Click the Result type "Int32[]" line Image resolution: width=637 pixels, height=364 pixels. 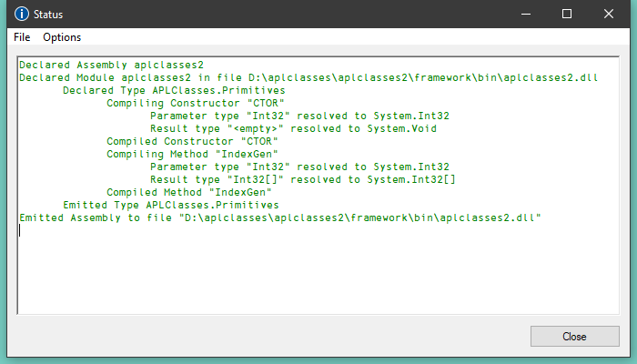click(302, 180)
